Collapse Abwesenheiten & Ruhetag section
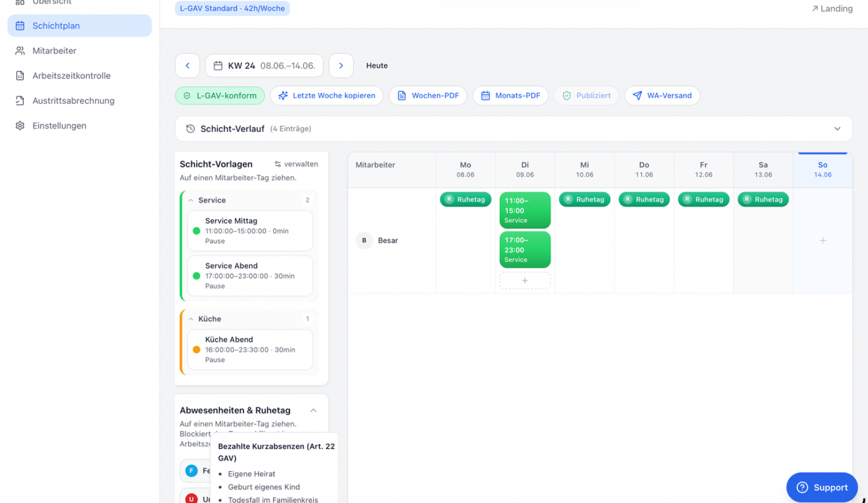This screenshot has height=503, width=868. pyautogui.click(x=313, y=410)
